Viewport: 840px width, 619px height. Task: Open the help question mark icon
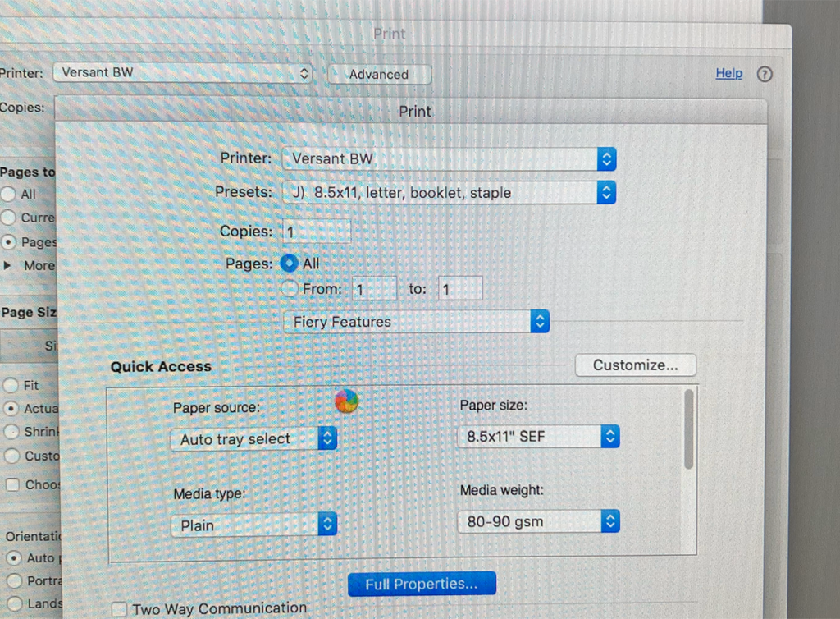click(765, 74)
